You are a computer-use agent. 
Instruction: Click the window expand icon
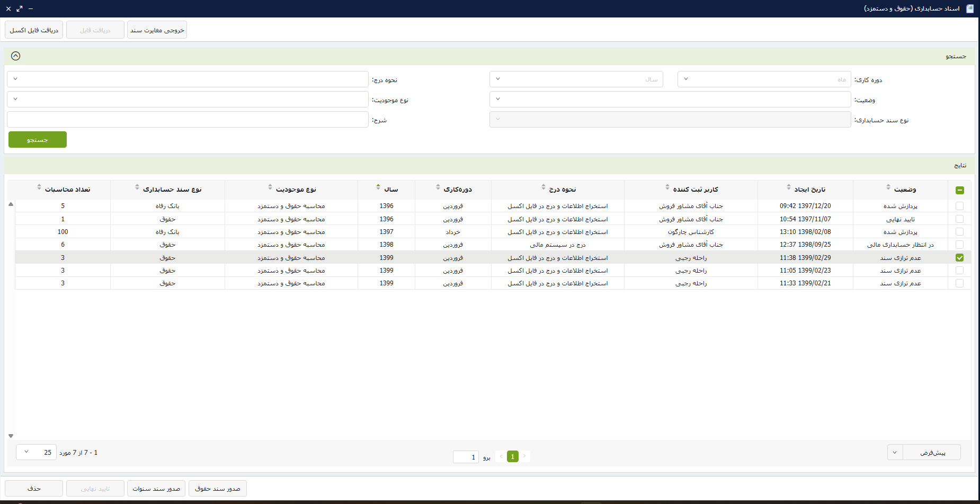(x=20, y=8)
